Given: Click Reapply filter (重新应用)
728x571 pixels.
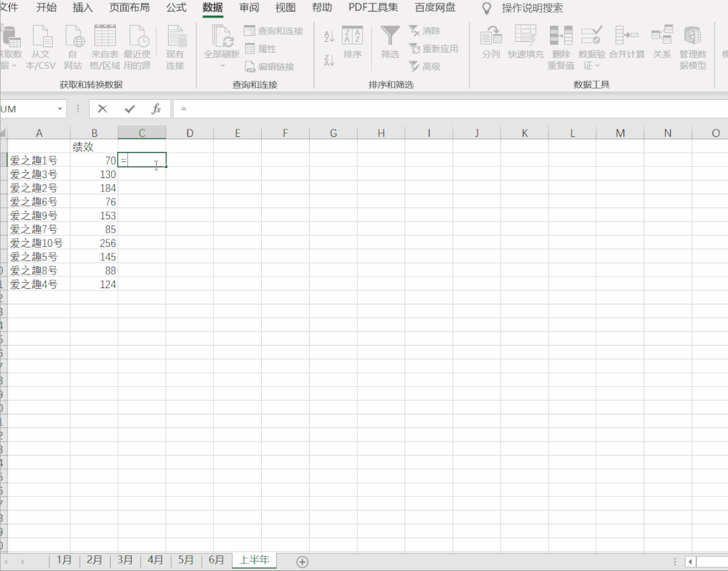Looking at the screenshot, I should pos(434,49).
